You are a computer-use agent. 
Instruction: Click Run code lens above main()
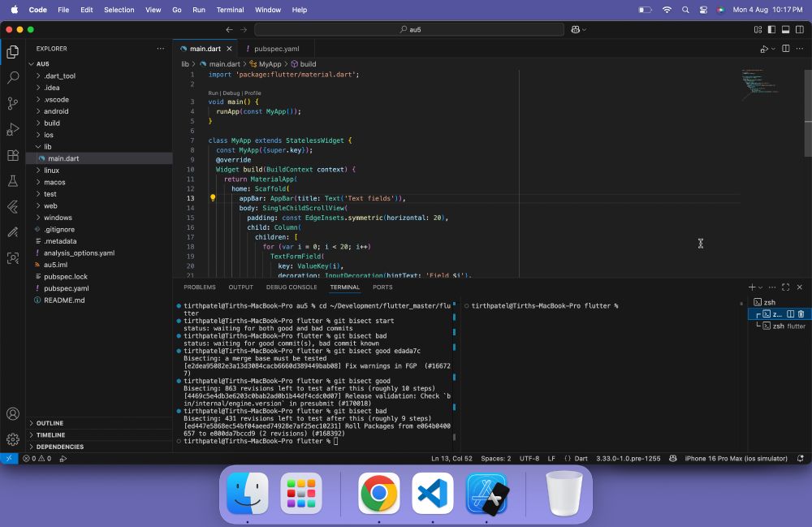[213, 93]
